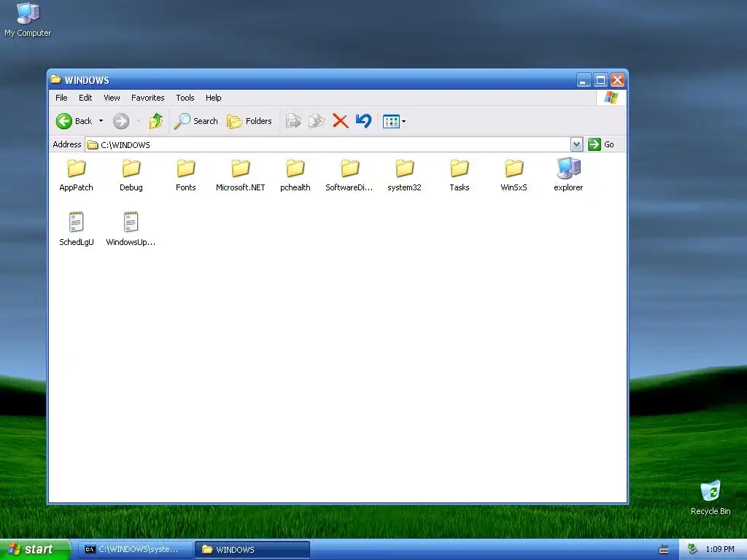Open the Help menu

pyautogui.click(x=214, y=98)
